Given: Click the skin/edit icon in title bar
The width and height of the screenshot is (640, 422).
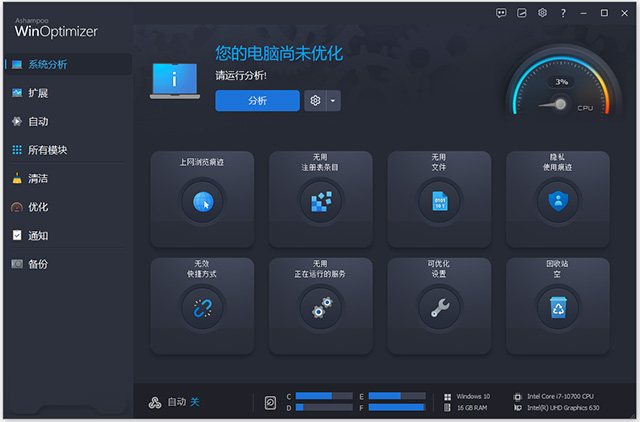Looking at the screenshot, I should [522, 13].
